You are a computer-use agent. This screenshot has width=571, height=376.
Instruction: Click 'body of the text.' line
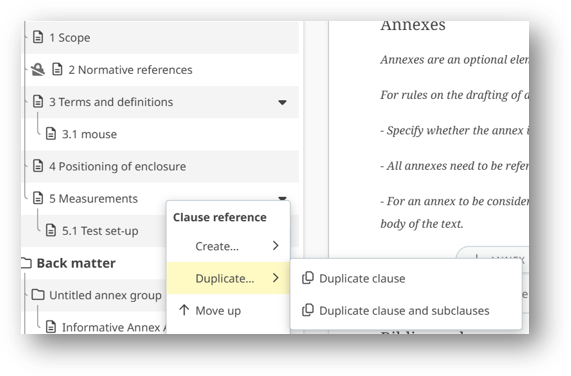click(x=422, y=223)
